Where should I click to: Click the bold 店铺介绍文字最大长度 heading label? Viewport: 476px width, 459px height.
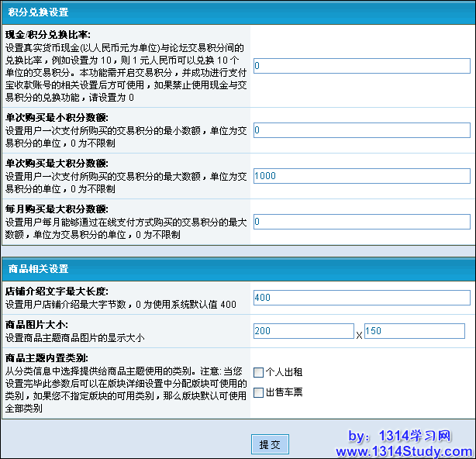pyautogui.click(x=56, y=292)
